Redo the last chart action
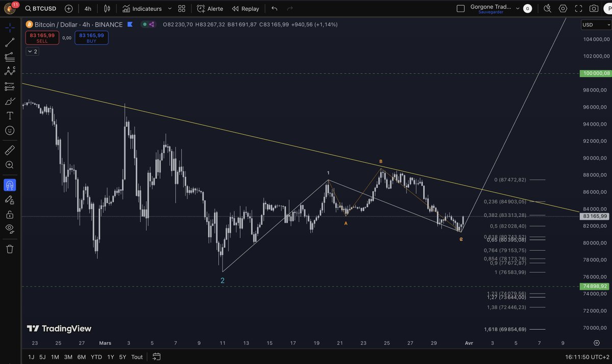 click(x=290, y=9)
